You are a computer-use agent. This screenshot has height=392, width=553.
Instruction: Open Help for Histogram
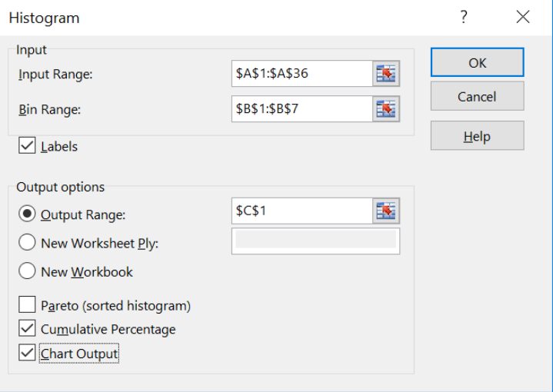(x=477, y=136)
